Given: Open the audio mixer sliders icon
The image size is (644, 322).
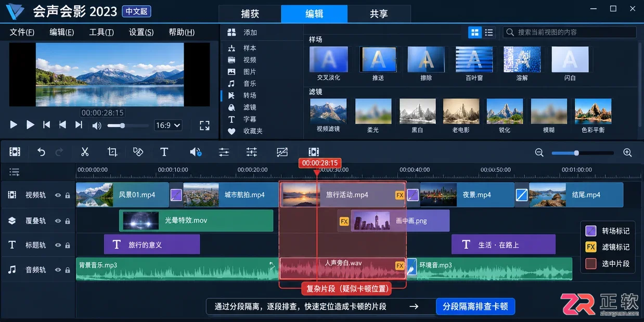Looking at the screenshot, I should (x=224, y=152).
